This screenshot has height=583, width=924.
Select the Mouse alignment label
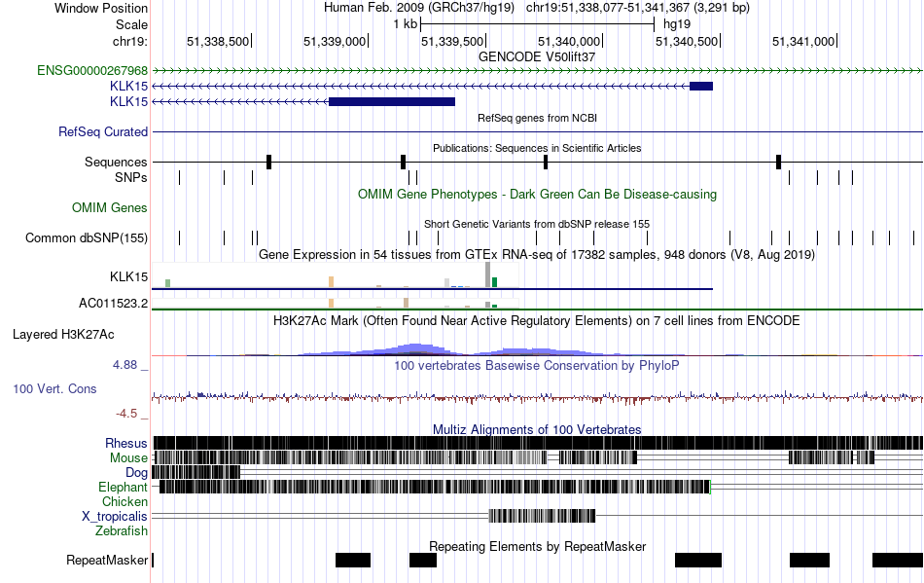click(x=128, y=458)
